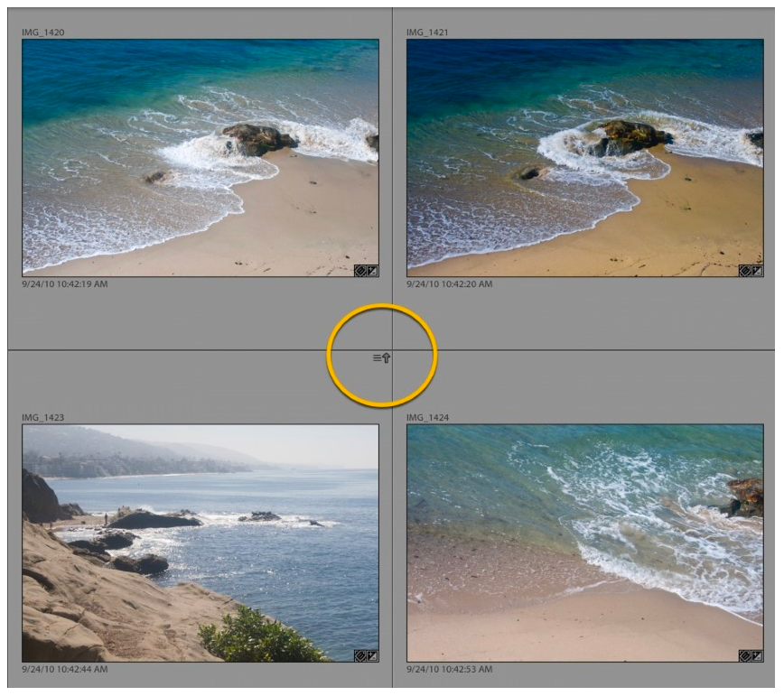
Task: Open IMG_1421's develop adjustments badge
Action: 757,270
